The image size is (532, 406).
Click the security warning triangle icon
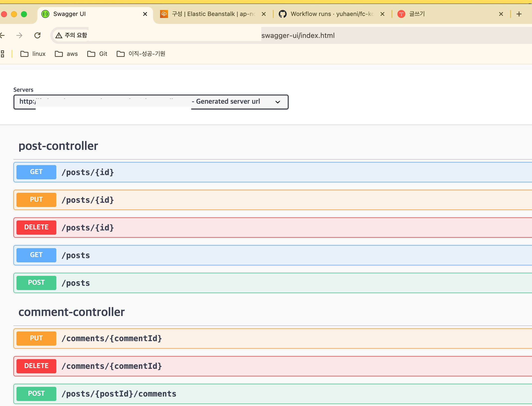pyautogui.click(x=59, y=35)
